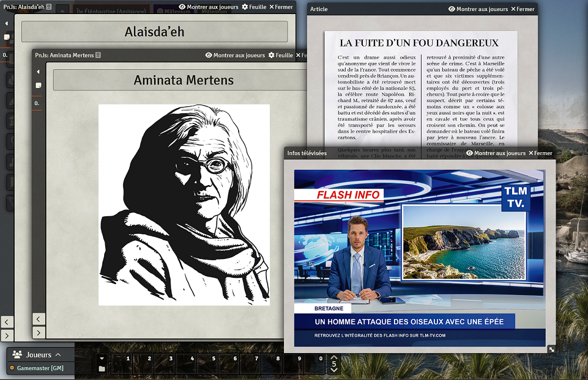588x380 pixels.
Task: Collapse the macro hotbar
Action: coord(102,358)
